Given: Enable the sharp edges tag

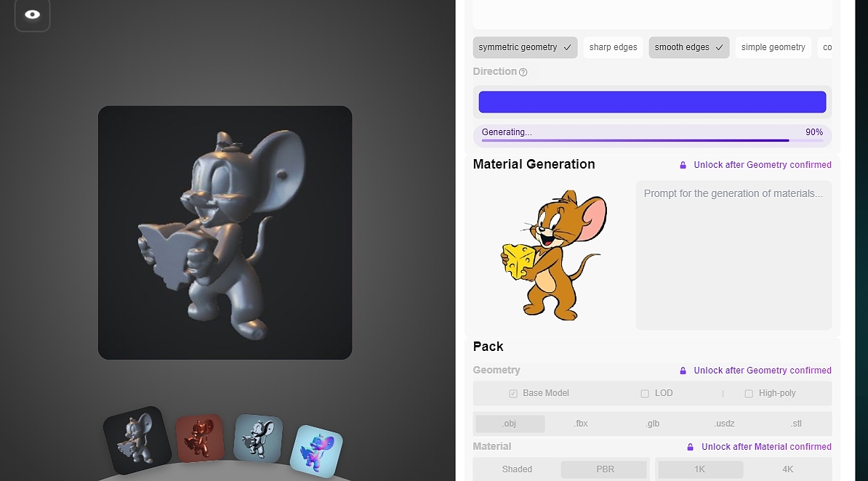Looking at the screenshot, I should [x=613, y=47].
